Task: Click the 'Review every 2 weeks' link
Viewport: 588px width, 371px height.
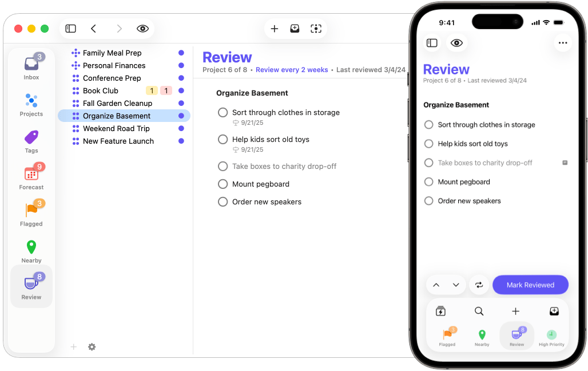Action: coord(292,69)
